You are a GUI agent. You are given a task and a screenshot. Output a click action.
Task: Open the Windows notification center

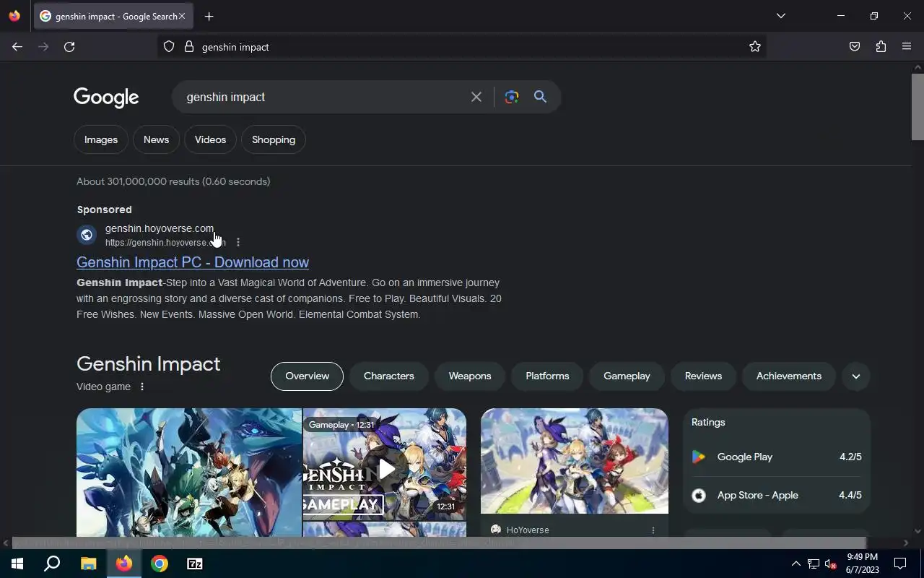pos(900,564)
